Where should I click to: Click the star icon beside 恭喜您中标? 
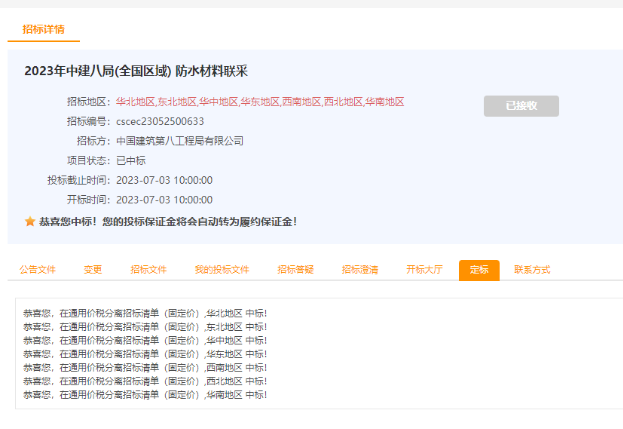(x=30, y=221)
